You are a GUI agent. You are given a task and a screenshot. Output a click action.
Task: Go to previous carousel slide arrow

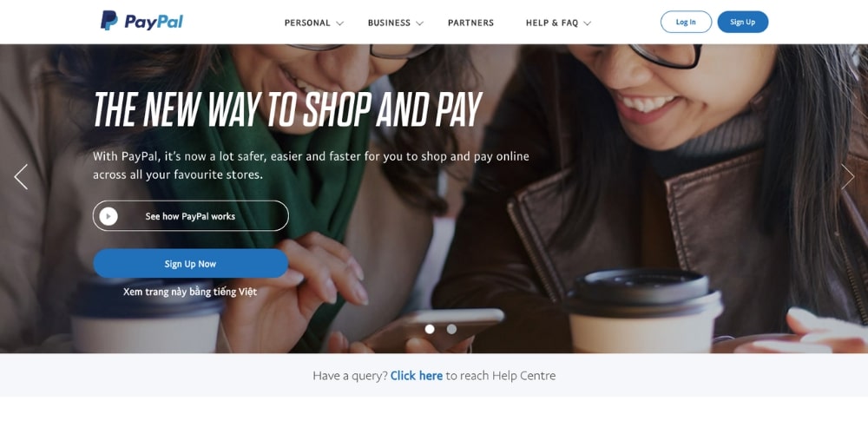tap(21, 177)
